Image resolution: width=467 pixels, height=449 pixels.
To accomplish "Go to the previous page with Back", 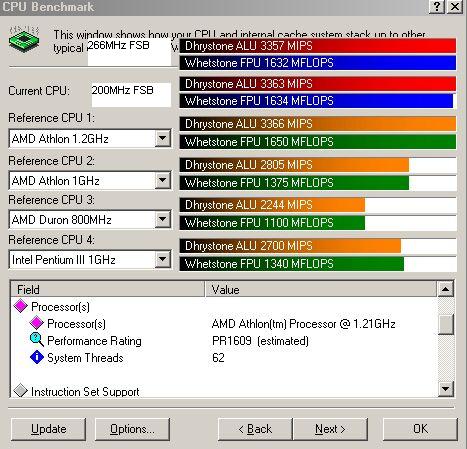I will point(255,429).
